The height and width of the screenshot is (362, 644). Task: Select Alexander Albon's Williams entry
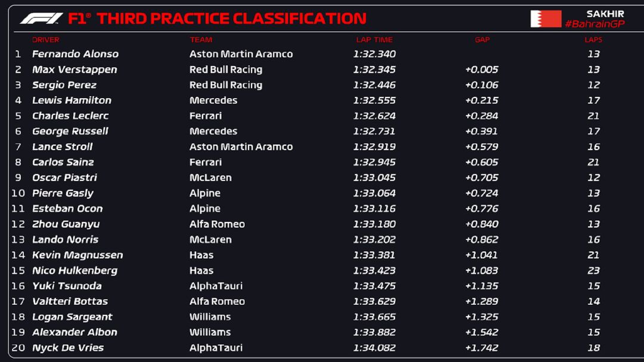point(210,333)
